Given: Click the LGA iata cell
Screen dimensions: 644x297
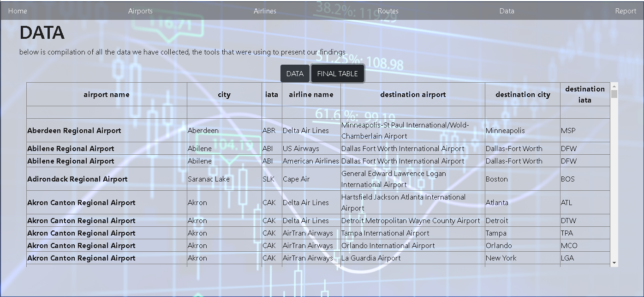Looking at the screenshot, I should (585, 258).
